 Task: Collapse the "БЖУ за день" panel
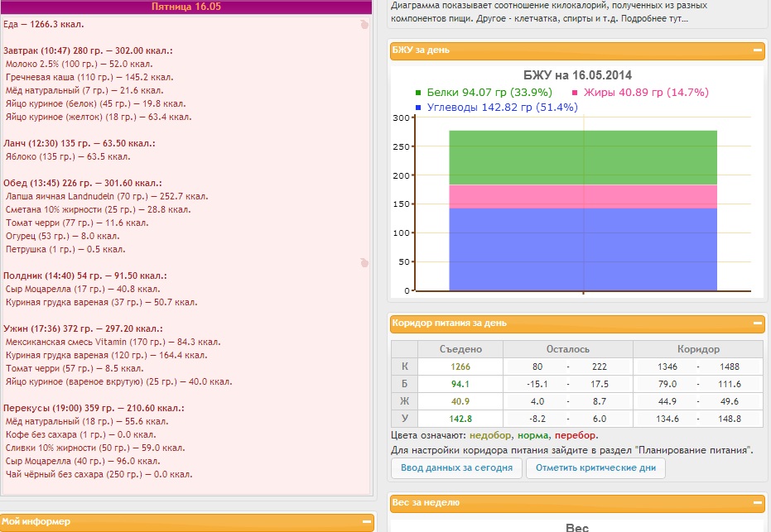tap(758, 50)
